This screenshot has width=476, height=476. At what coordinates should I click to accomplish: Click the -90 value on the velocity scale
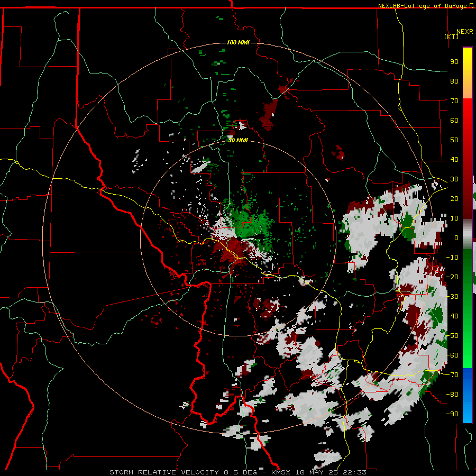coord(452,414)
